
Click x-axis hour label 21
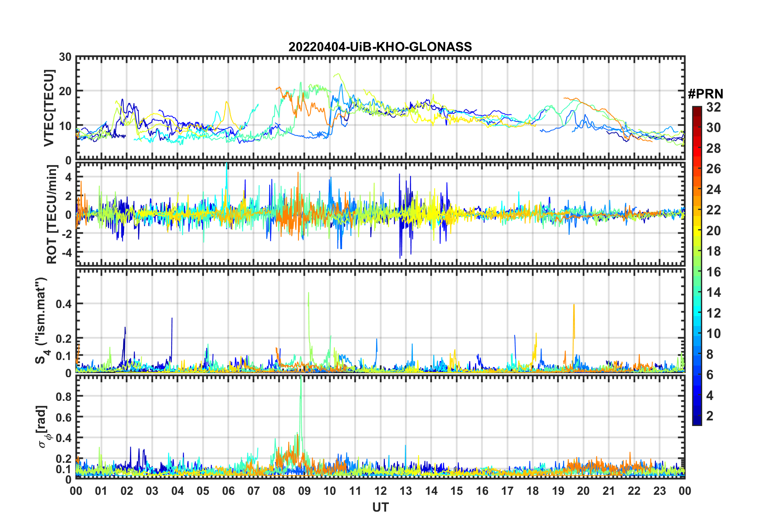609,491
